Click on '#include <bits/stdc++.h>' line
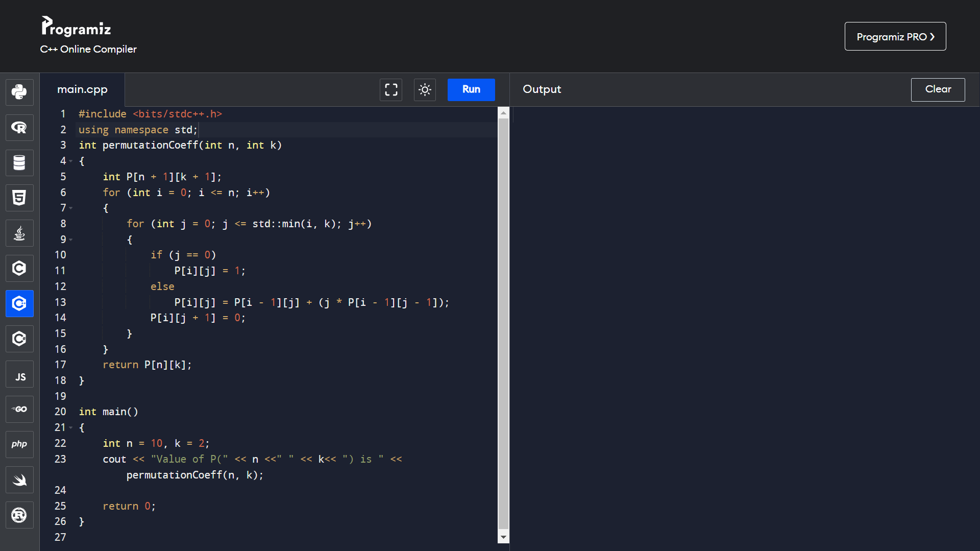Image resolution: width=980 pixels, height=551 pixels. pyautogui.click(x=151, y=114)
